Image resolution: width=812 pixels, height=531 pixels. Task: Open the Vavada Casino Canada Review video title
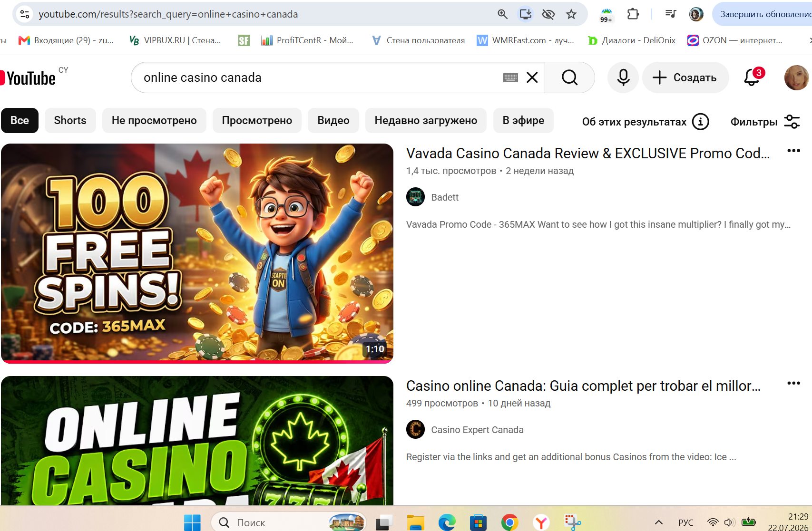588,154
